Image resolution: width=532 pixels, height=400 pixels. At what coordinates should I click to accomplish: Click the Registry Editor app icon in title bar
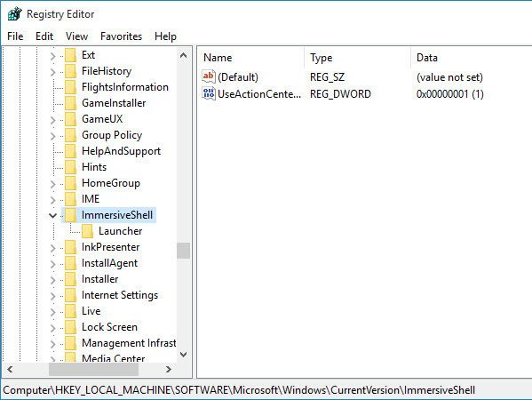coord(14,14)
